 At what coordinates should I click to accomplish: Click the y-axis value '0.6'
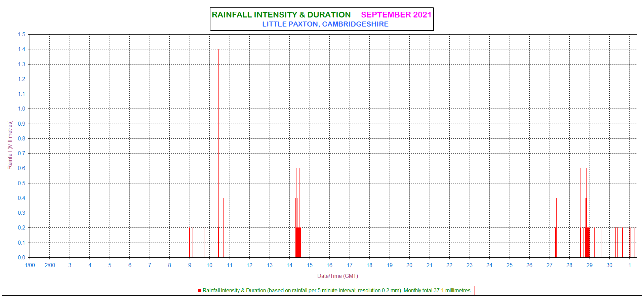tap(22, 168)
